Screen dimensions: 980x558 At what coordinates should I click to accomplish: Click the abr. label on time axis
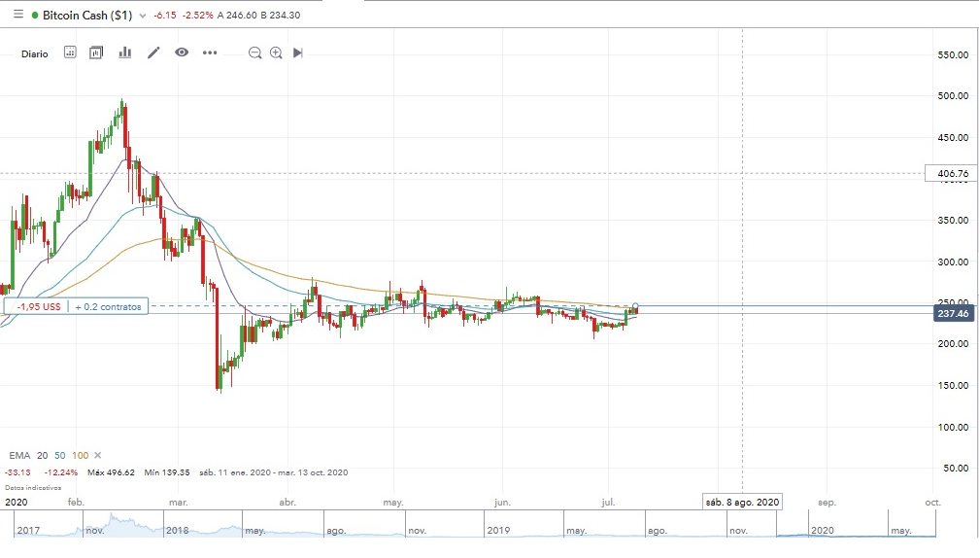click(287, 503)
